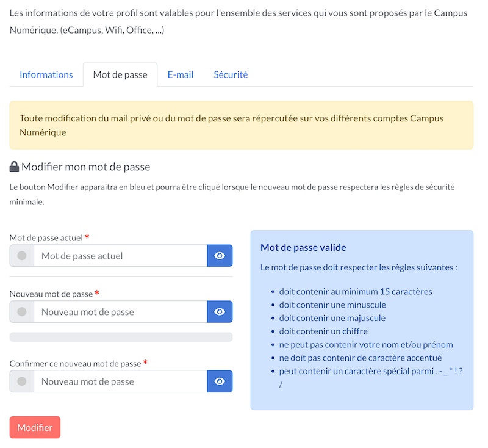
Task: Click grey status dot of Mot de passe actuel
Action: (x=22, y=256)
